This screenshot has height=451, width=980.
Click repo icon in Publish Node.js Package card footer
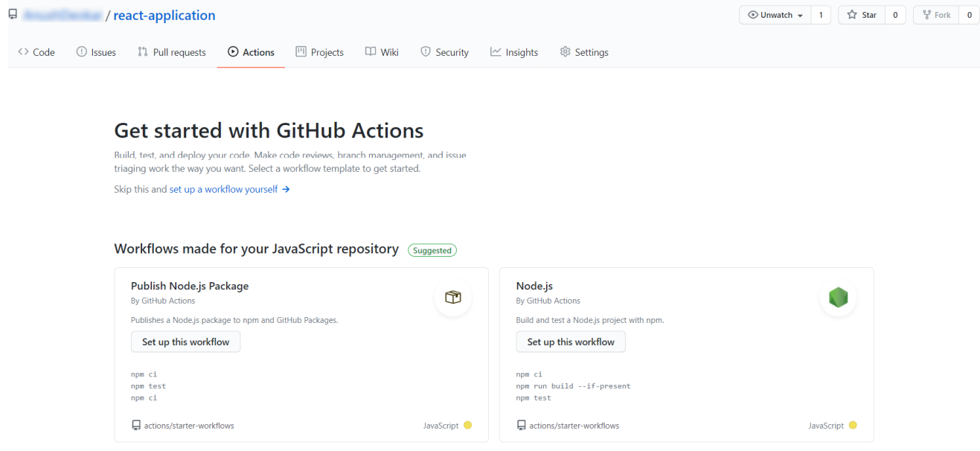click(x=136, y=426)
